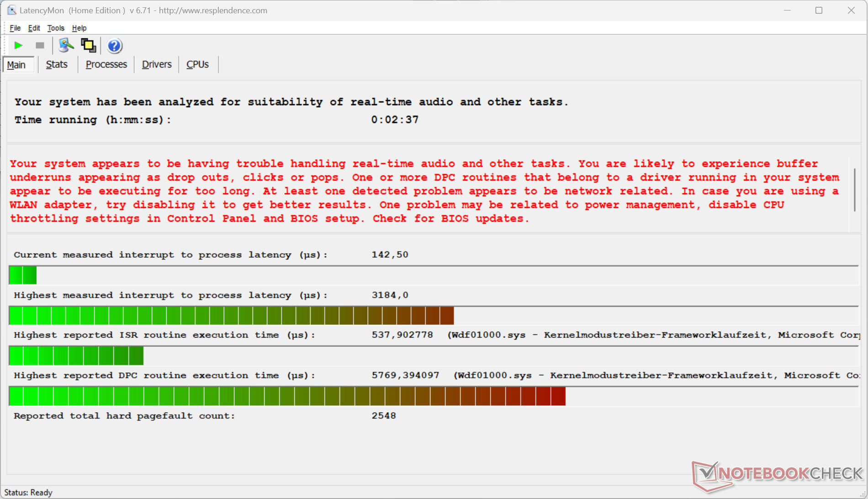Switch to the Processes tab
The height and width of the screenshot is (499, 868).
106,64
